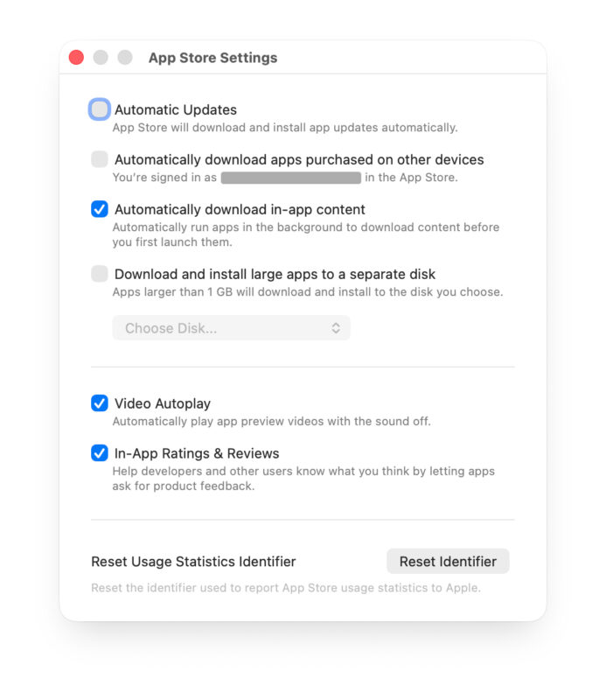The height and width of the screenshot is (700, 606).
Task: Enable Download and install large apps checkbox
Action: click(100, 274)
